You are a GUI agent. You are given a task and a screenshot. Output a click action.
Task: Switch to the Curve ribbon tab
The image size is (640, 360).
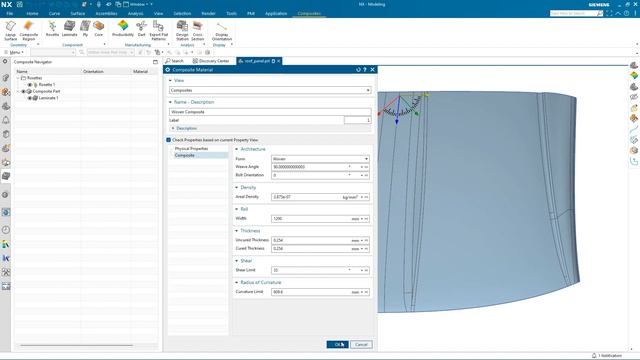(x=54, y=13)
